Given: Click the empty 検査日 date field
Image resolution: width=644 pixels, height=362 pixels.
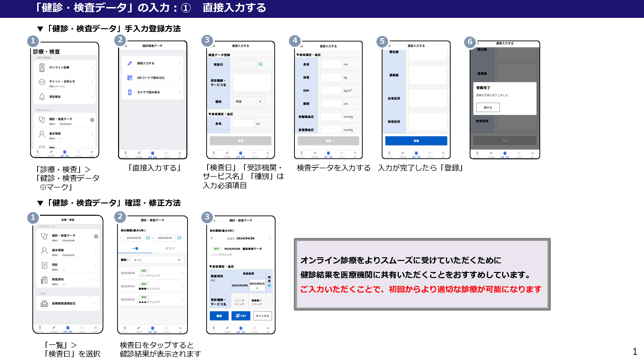Looking at the screenshot, I should (245, 64).
